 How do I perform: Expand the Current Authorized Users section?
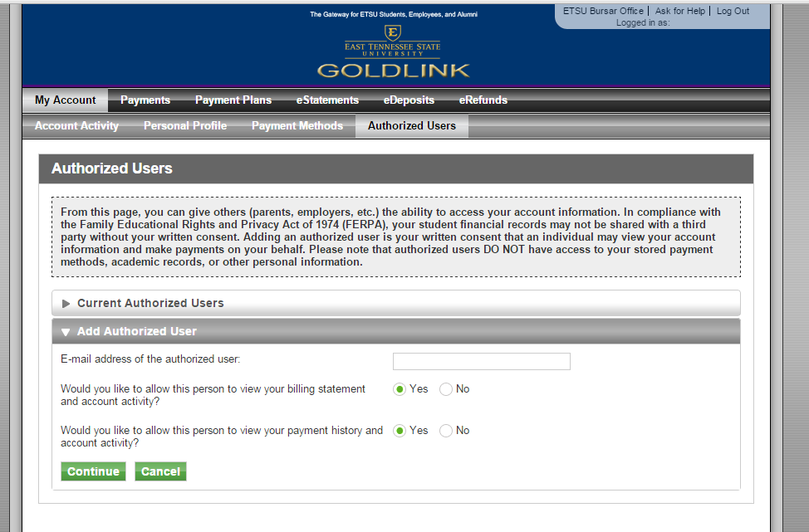(x=150, y=303)
